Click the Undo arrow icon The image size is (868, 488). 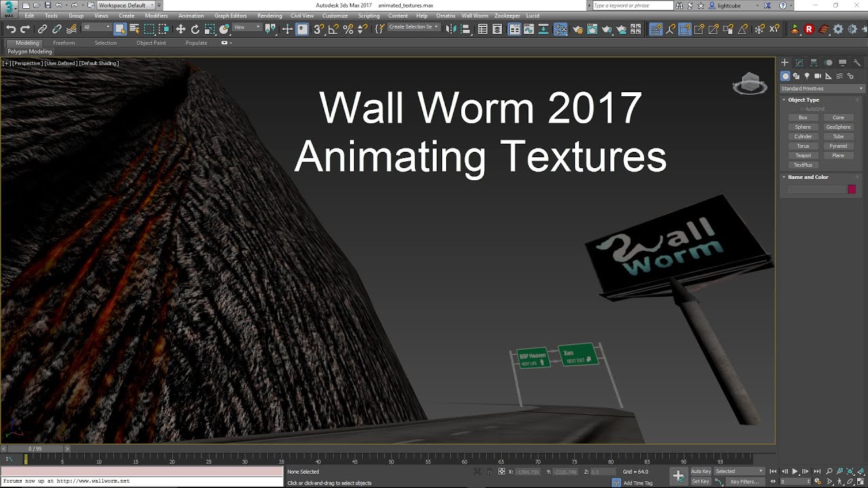(x=11, y=29)
